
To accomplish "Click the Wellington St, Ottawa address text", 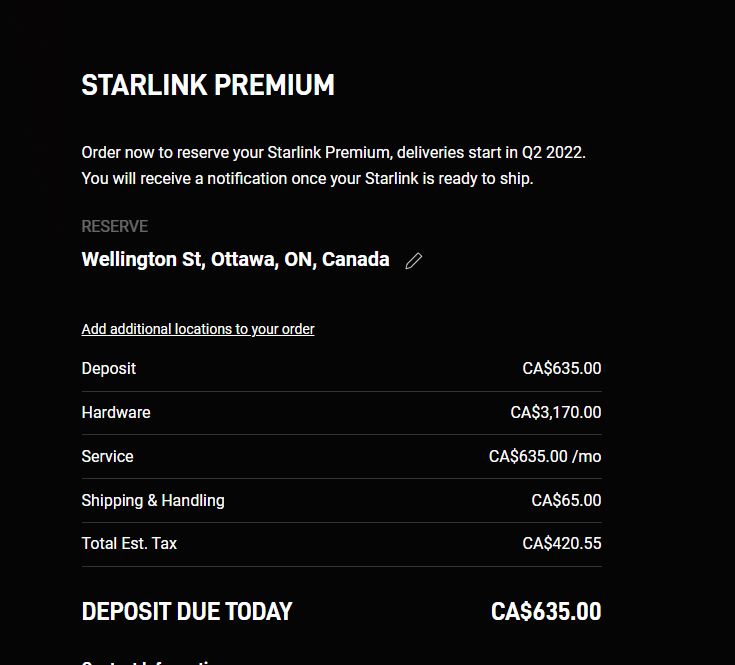I will point(235,260).
